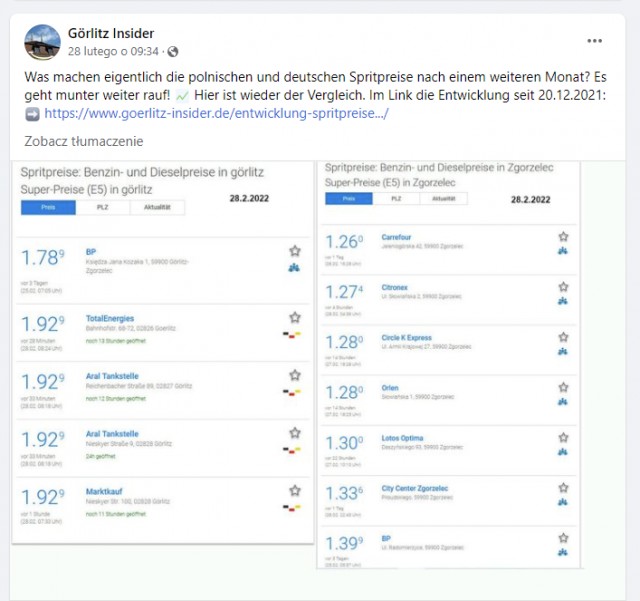Open the post options three-dots menu
Screen dimensions: 640x601
(x=594, y=41)
